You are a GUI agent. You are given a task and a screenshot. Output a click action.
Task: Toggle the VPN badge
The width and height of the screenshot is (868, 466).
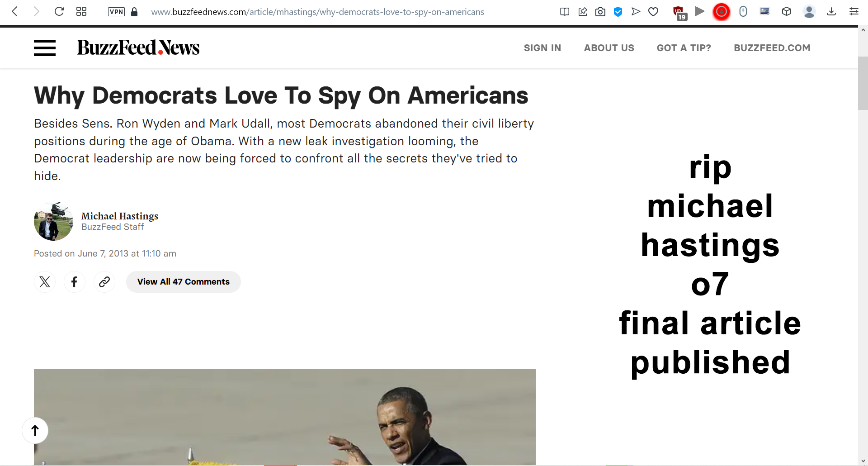click(x=116, y=12)
